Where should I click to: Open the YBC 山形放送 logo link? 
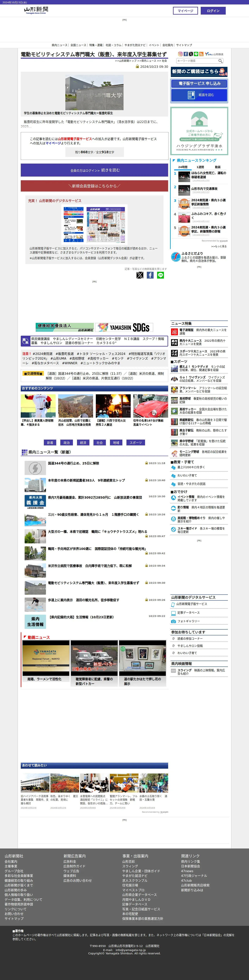pos(214,54)
